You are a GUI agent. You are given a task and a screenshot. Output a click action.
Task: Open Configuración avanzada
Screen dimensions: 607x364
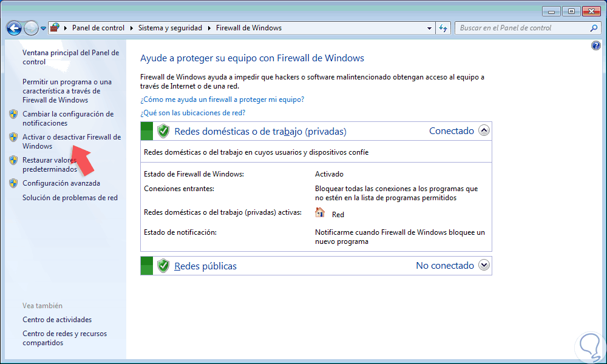61,183
